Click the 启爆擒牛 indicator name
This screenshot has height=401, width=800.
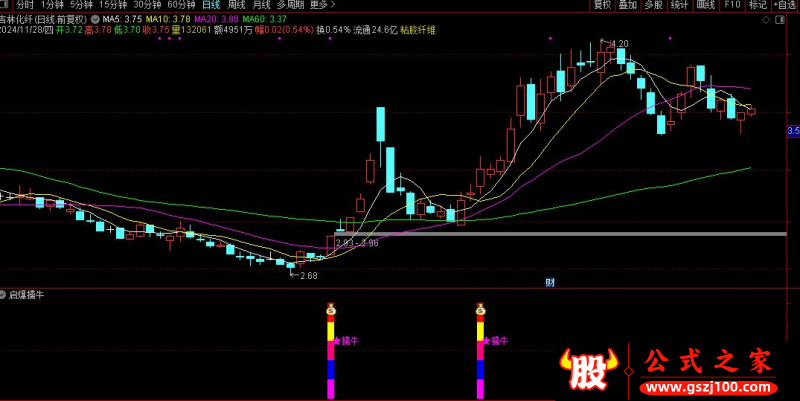[27, 295]
